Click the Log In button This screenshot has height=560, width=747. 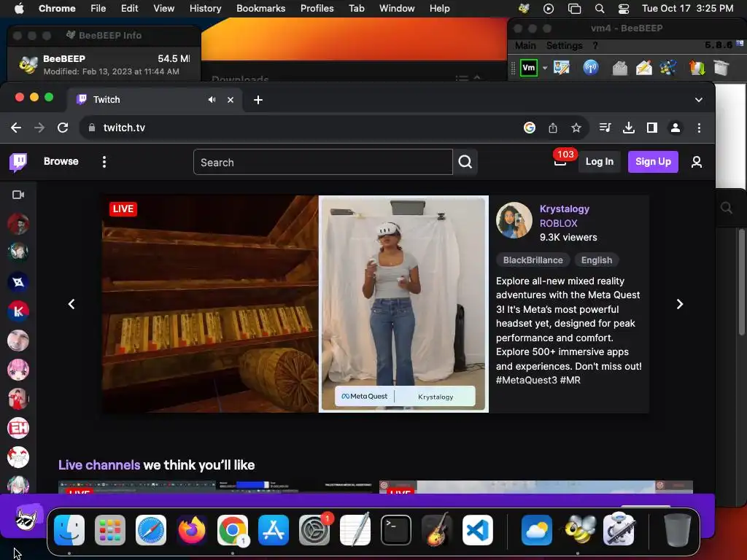pyautogui.click(x=600, y=162)
